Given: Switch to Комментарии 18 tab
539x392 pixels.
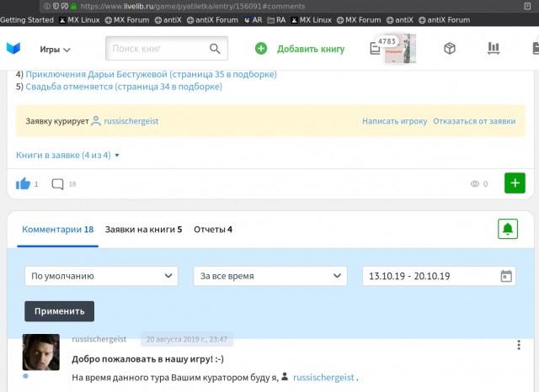Looking at the screenshot, I should [58, 230].
